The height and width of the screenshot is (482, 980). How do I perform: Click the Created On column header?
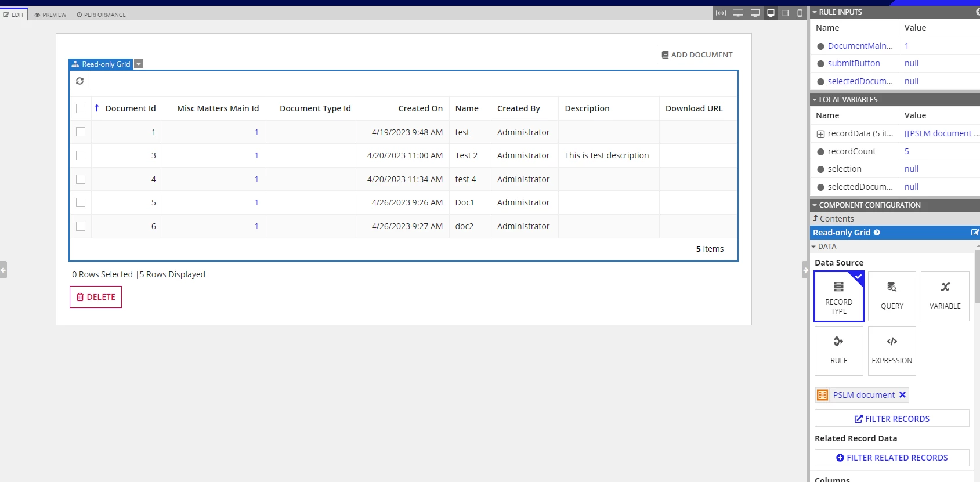[x=420, y=108]
